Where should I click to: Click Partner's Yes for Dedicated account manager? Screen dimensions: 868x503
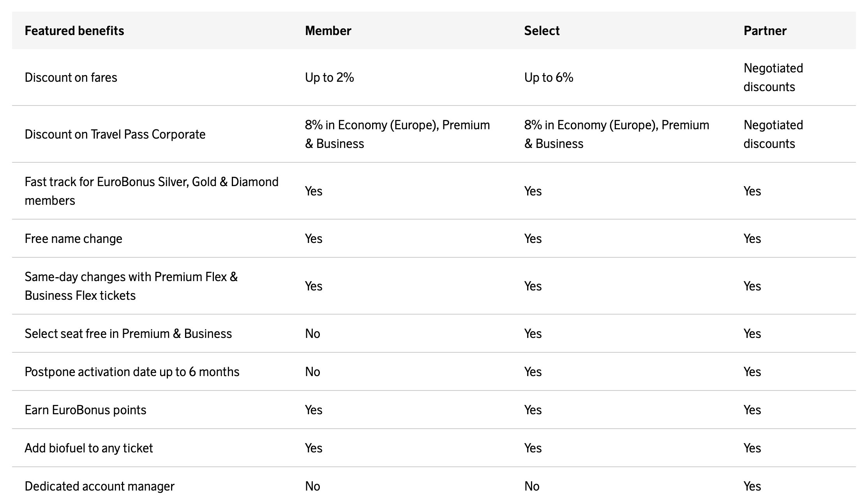point(752,486)
